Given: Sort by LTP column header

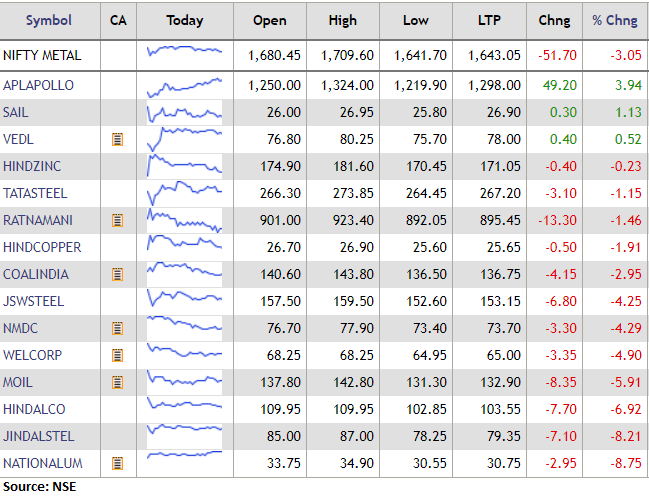Looking at the screenshot, I should point(491,20).
